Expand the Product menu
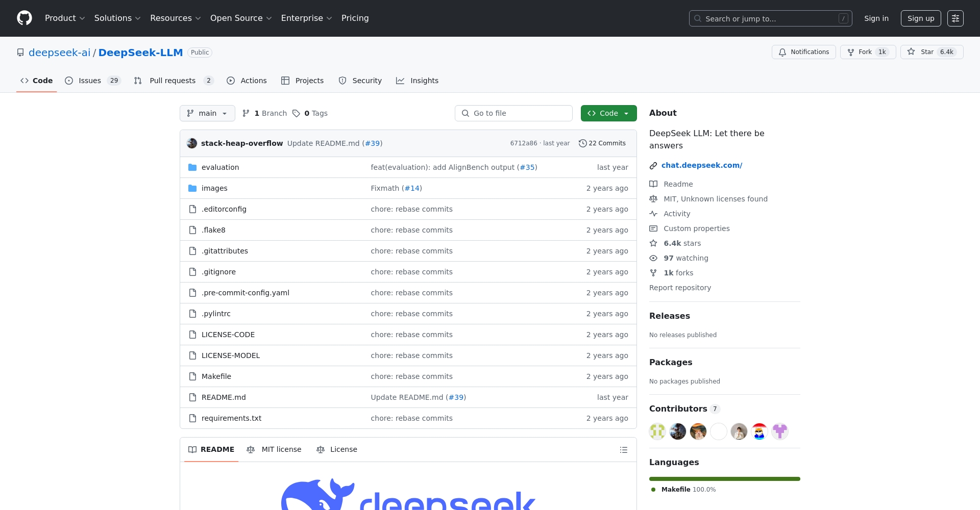This screenshot has width=980, height=510. coord(65,18)
